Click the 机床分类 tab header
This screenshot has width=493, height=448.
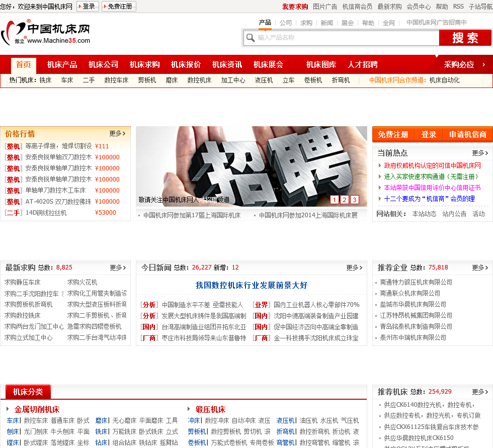28,392
